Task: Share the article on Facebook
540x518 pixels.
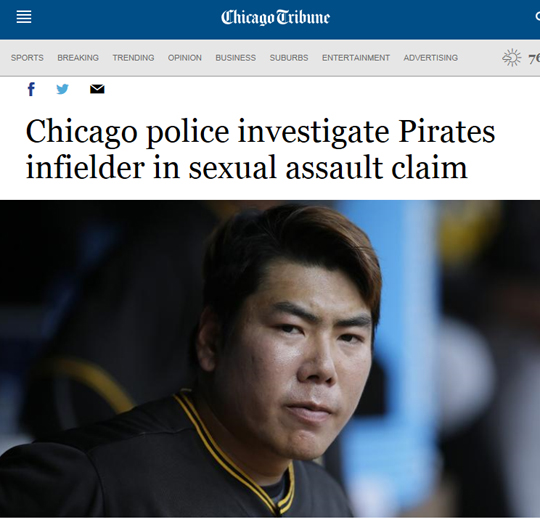Action: (x=31, y=89)
